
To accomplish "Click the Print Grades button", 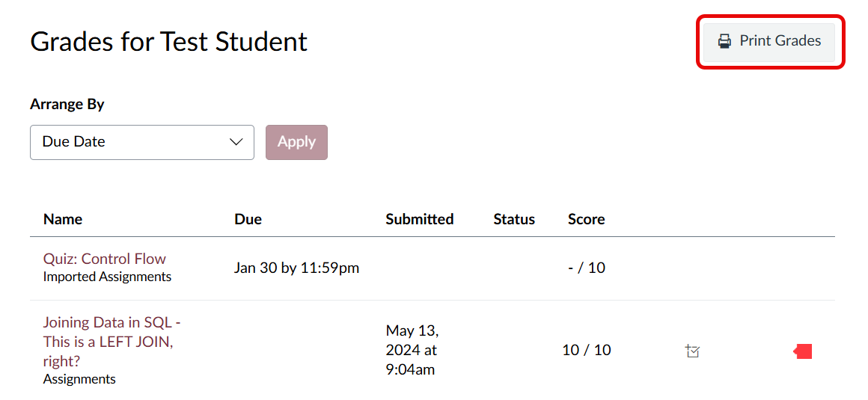I will tap(769, 41).
